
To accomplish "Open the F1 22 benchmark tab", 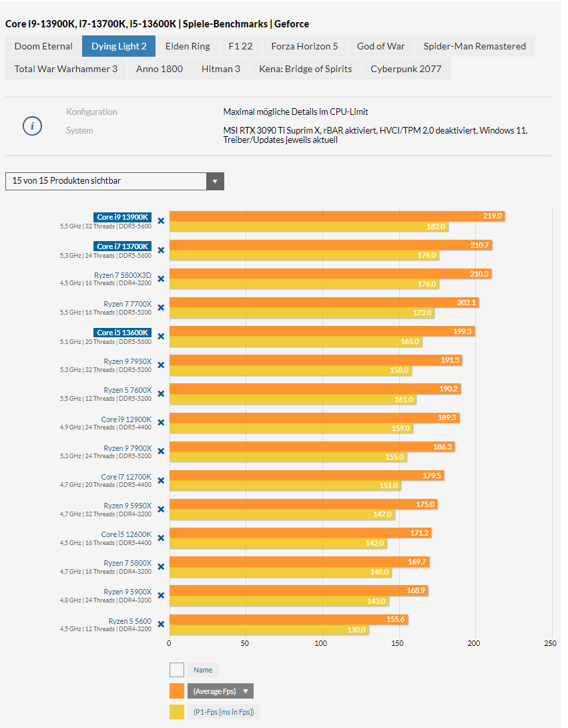I will click(240, 47).
